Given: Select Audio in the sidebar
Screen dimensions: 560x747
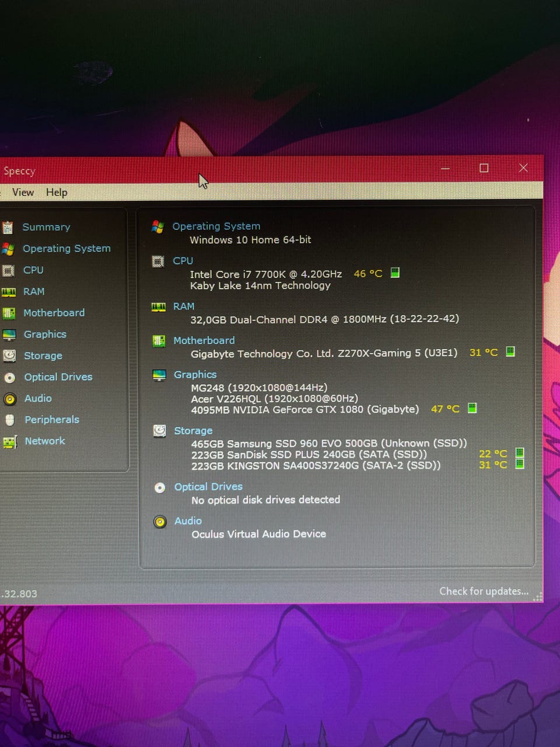Looking at the screenshot, I should pos(38,399).
